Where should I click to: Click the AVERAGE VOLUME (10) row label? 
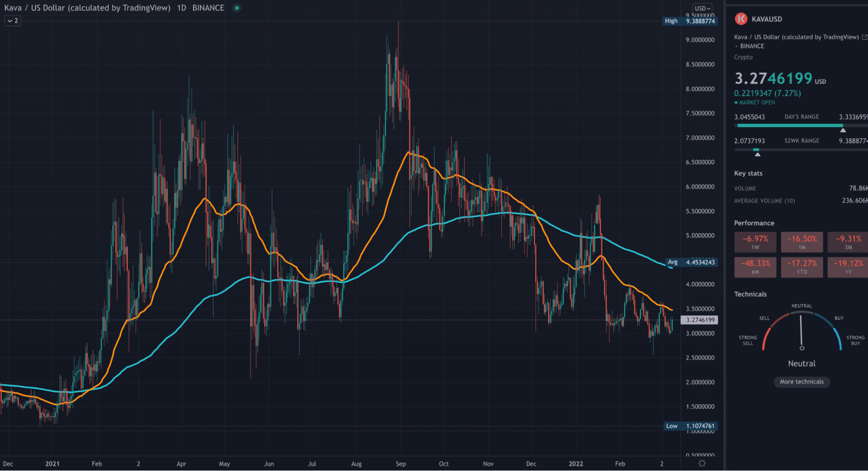pyautogui.click(x=765, y=201)
